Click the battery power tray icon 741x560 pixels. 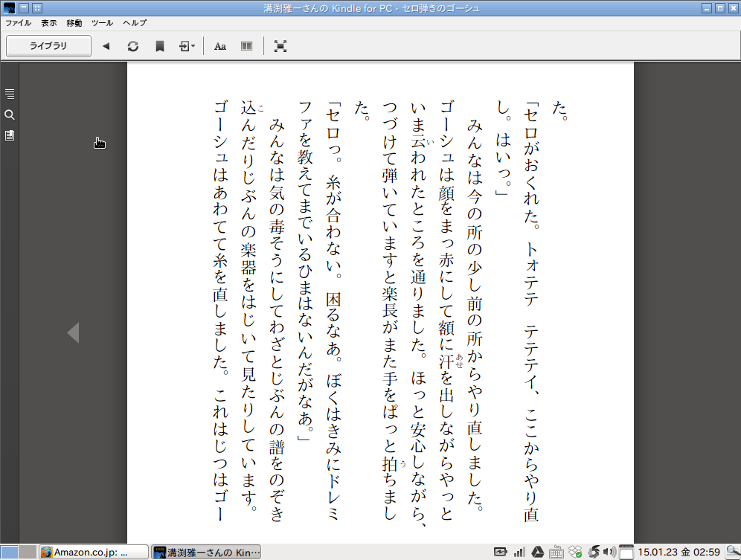[x=500, y=552]
